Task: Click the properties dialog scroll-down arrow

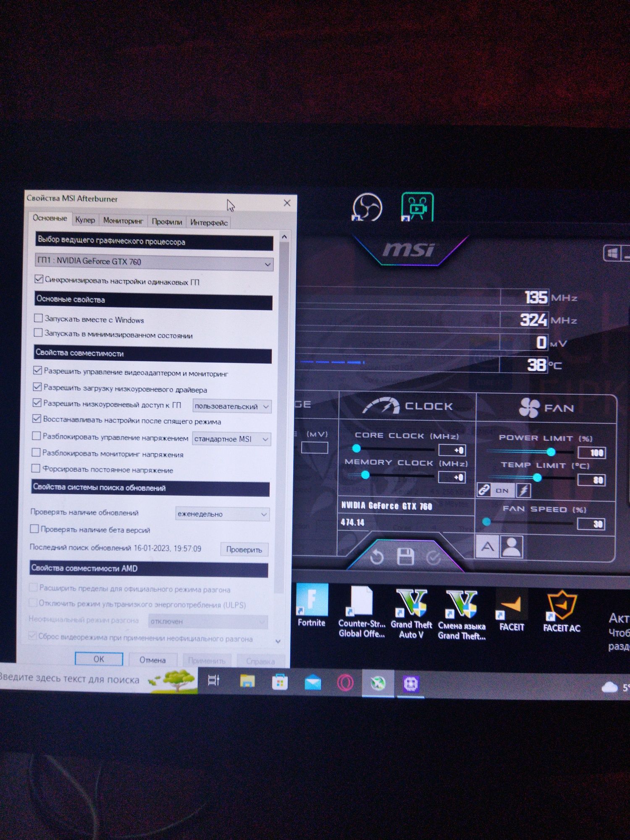Action: pyautogui.click(x=278, y=641)
